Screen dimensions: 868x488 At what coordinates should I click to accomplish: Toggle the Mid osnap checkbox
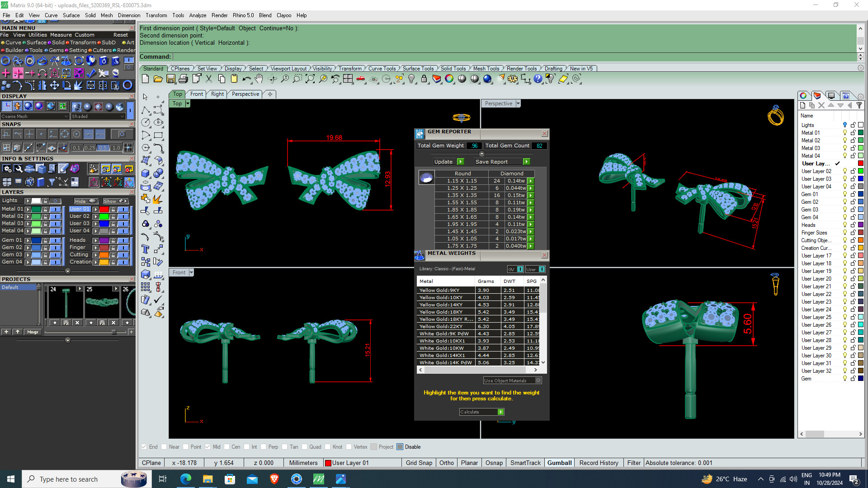(x=208, y=447)
